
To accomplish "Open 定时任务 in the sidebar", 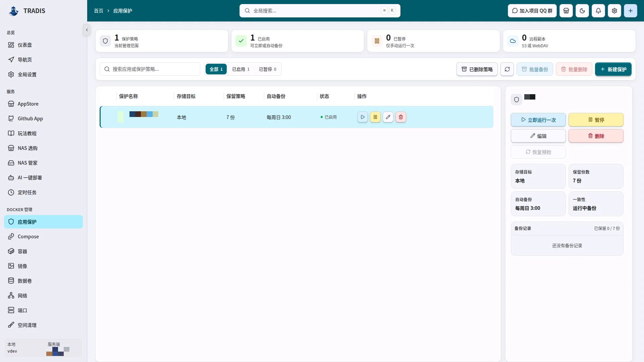I will [44, 192].
